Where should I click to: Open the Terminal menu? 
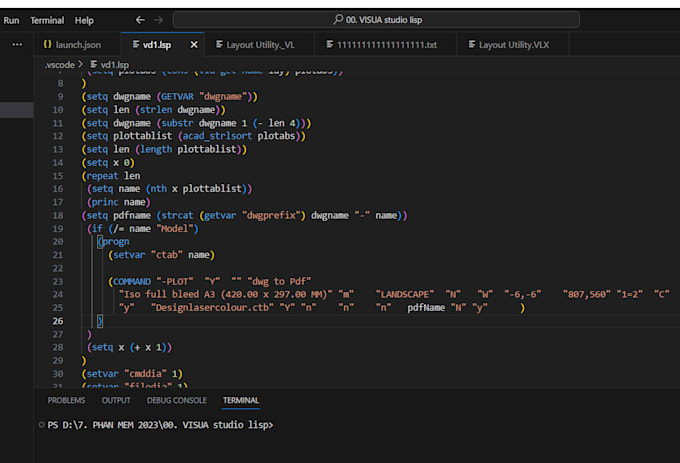tap(47, 20)
